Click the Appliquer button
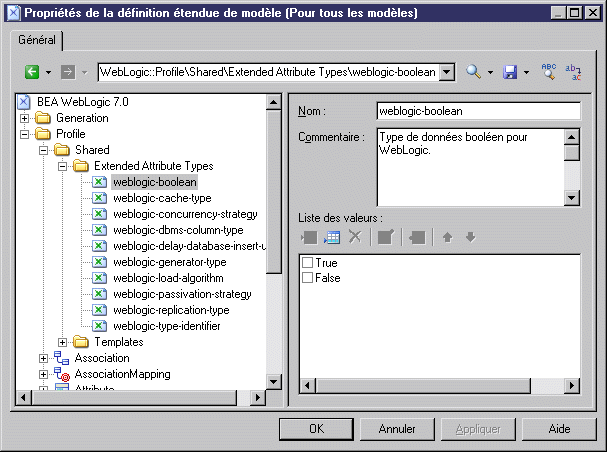The image size is (607, 452). click(x=478, y=429)
